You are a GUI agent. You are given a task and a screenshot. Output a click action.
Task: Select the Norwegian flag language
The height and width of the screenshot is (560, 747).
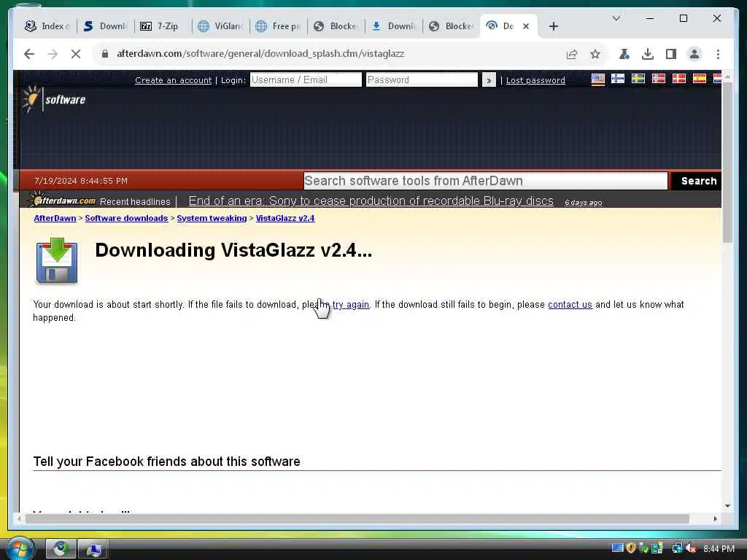pyautogui.click(x=659, y=79)
